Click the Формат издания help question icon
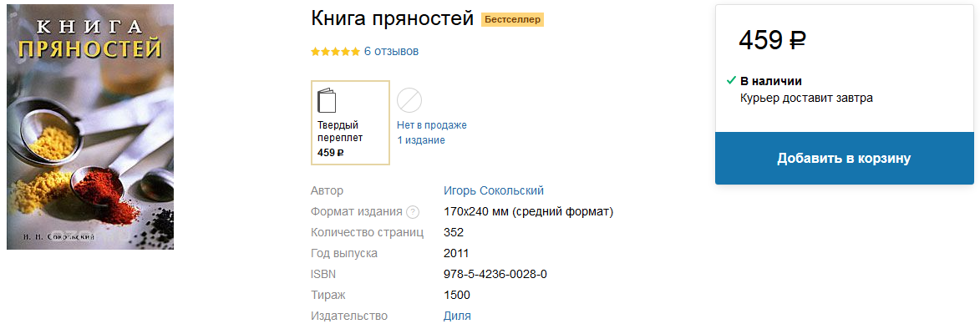The height and width of the screenshot is (324, 980). [x=413, y=212]
